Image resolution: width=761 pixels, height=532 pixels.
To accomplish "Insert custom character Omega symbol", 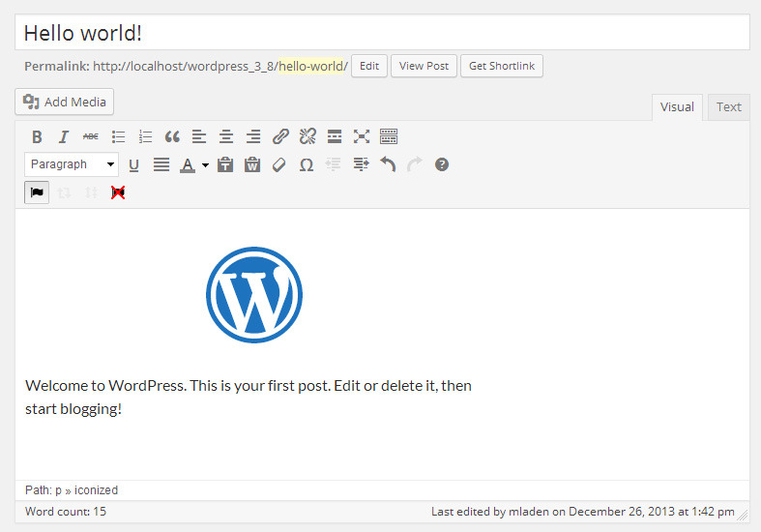I will click(307, 165).
